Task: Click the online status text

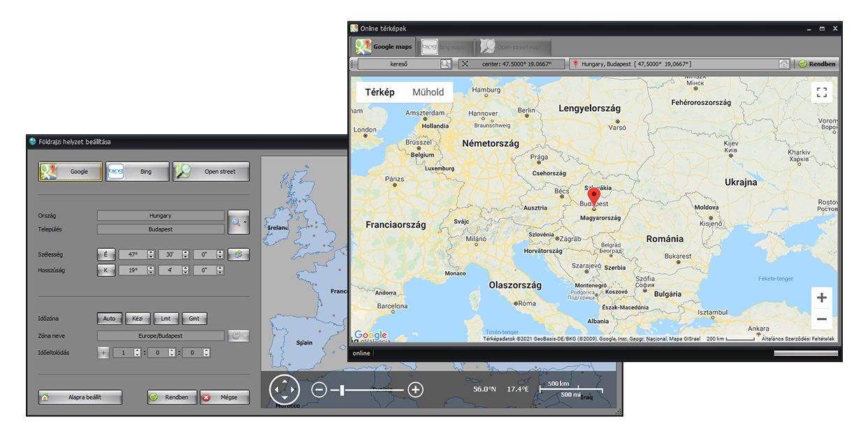Action: click(x=361, y=353)
